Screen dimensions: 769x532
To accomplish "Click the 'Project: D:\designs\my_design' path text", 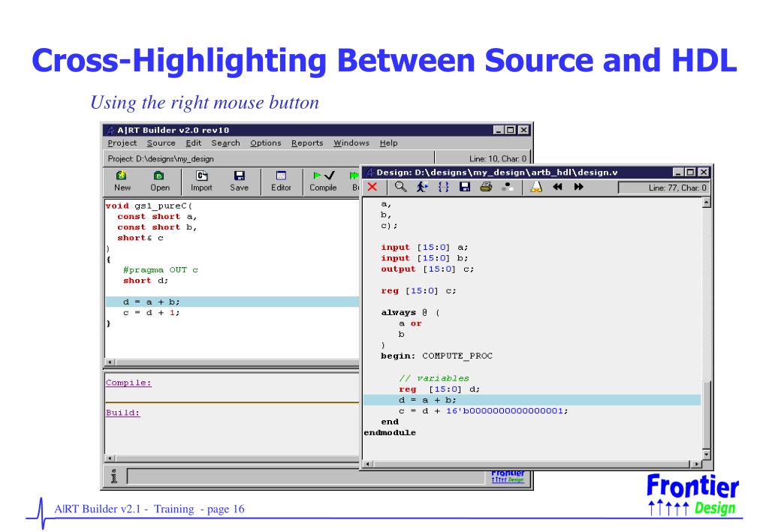I will [161, 159].
